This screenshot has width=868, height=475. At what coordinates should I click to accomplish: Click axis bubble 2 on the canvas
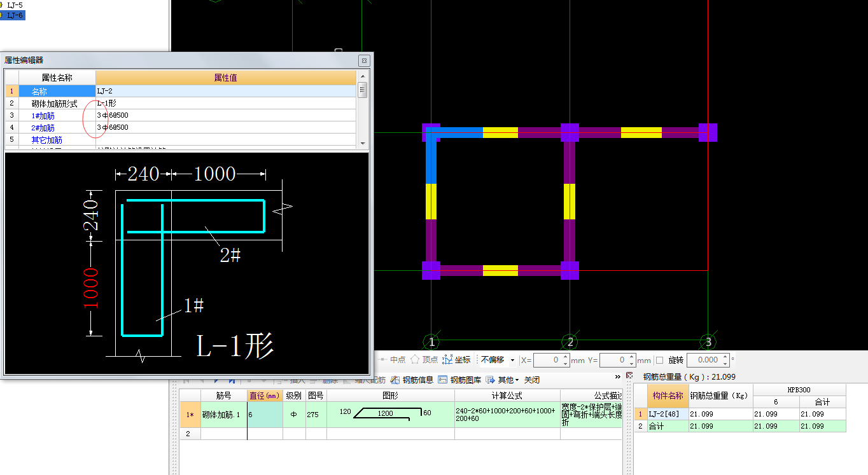coord(570,342)
